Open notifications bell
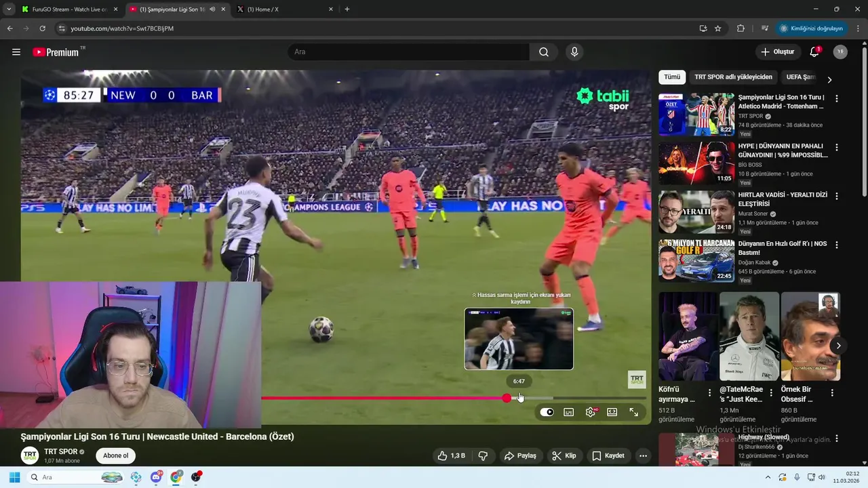The height and width of the screenshot is (488, 868). 814,52
